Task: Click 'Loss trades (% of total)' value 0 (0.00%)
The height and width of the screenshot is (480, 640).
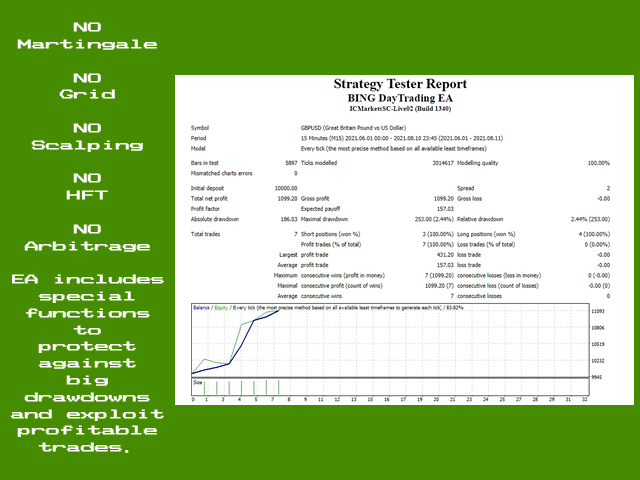Action: [597, 244]
